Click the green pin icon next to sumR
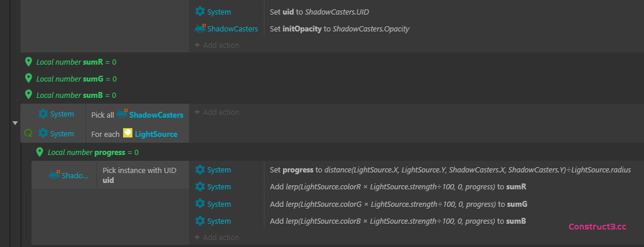644x247 pixels. coord(29,62)
